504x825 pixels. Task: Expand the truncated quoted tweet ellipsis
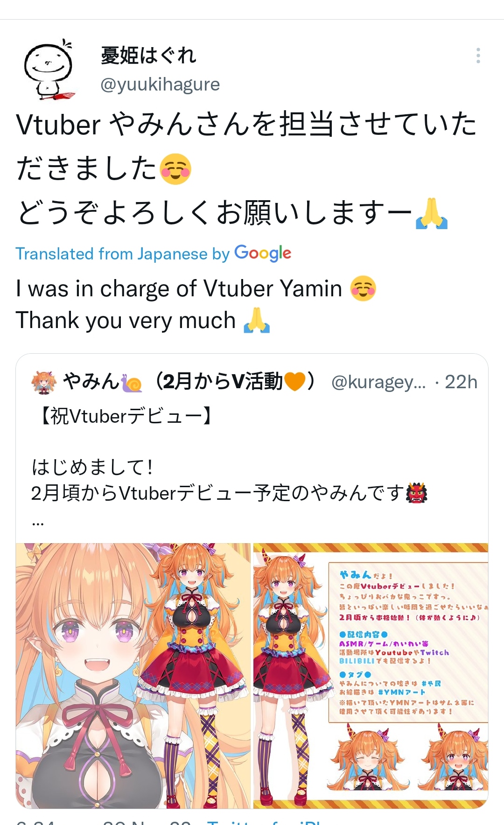click(x=38, y=523)
